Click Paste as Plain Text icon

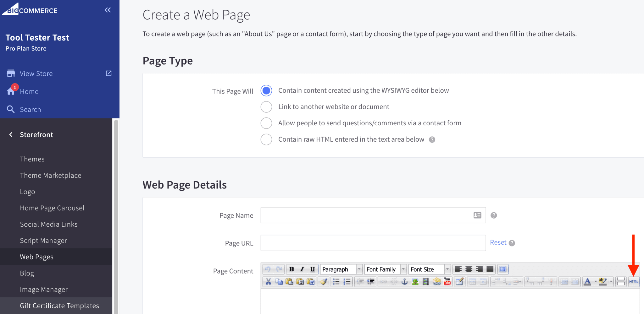coord(300,282)
